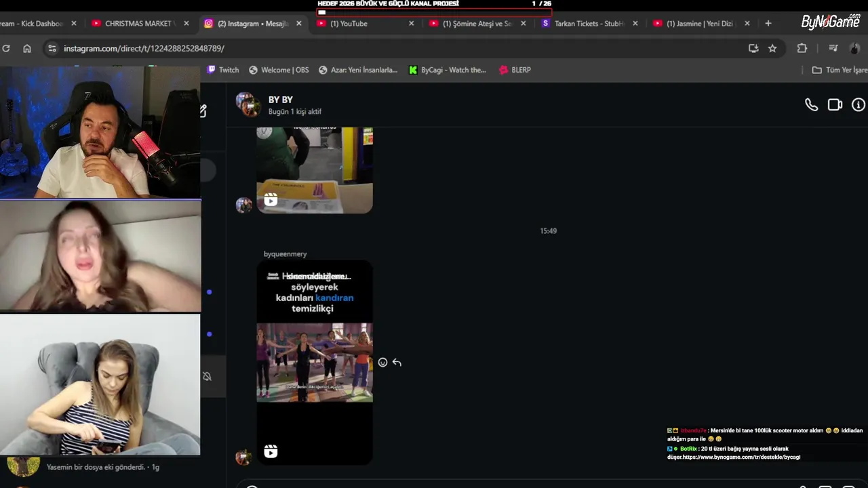Image resolution: width=868 pixels, height=488 pixels.
Task: Bookmark this page with the star icon
Action: click(772, 48)
